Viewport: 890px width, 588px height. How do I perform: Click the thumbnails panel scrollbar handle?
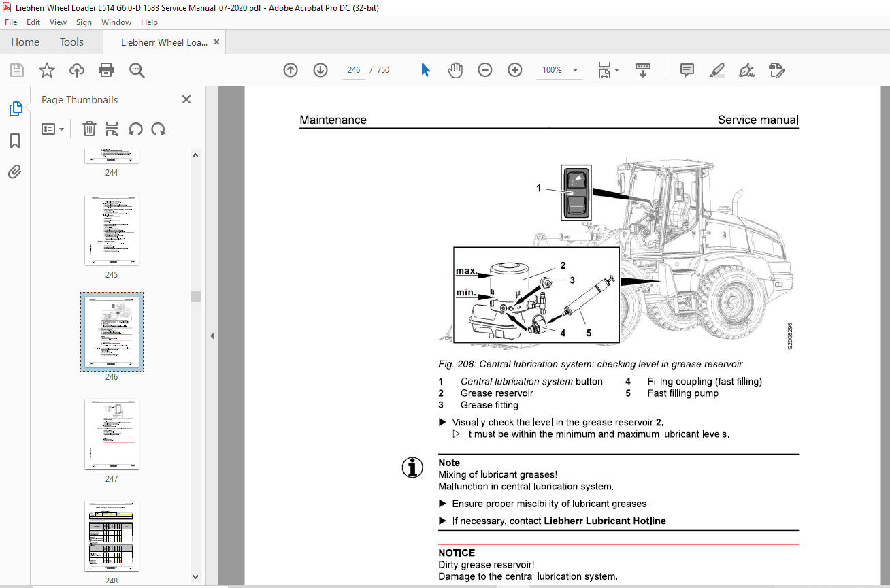(196, 296)
